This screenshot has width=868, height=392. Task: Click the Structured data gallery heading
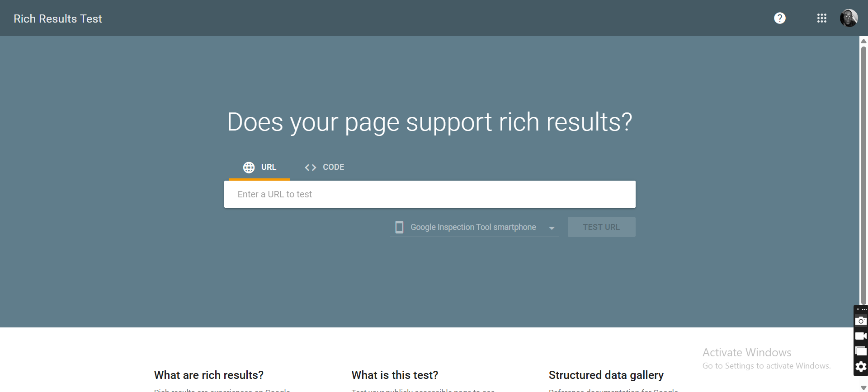(606, 375)
